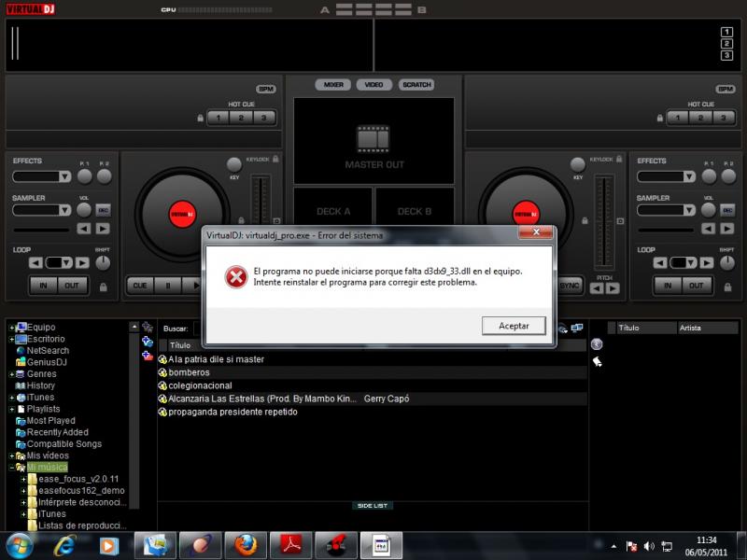
Task: Click the Compatible Songs filter folder icon
Action: click(x=20, y=444)
